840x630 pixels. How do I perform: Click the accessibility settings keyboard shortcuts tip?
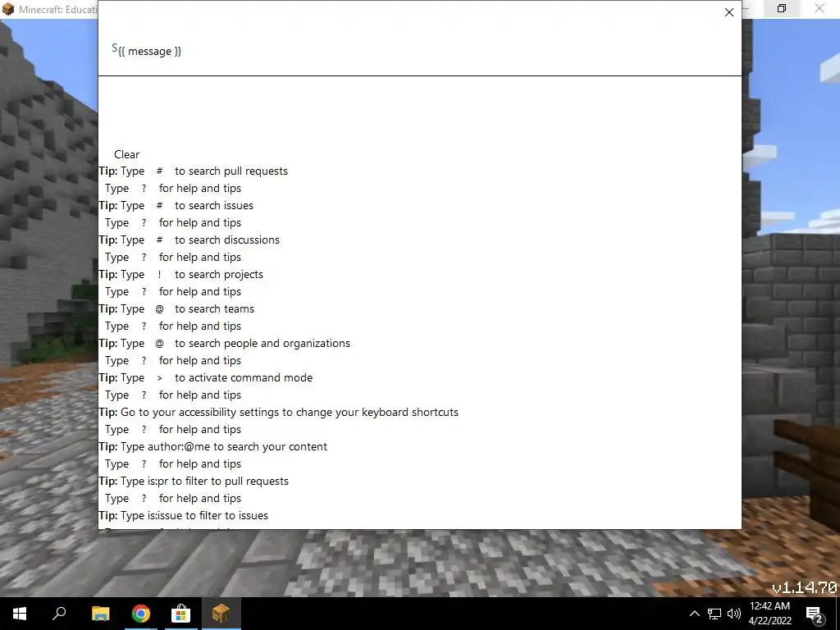click(279, 412)
